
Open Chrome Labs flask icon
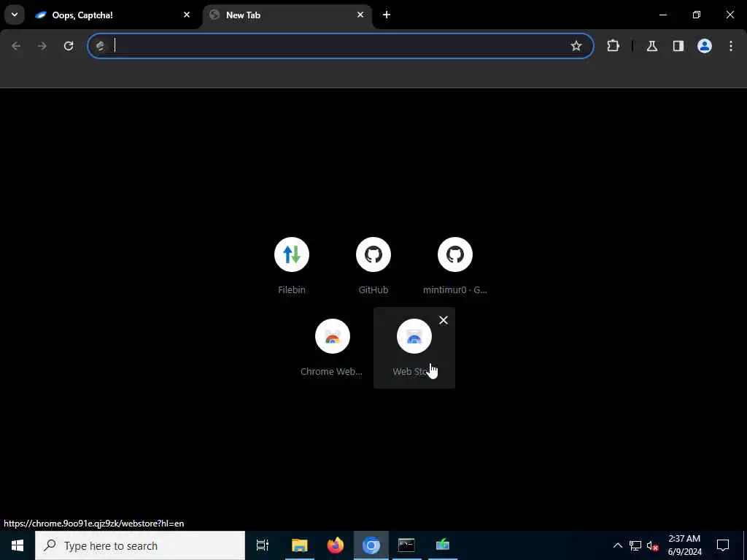[x=651, y=46]
